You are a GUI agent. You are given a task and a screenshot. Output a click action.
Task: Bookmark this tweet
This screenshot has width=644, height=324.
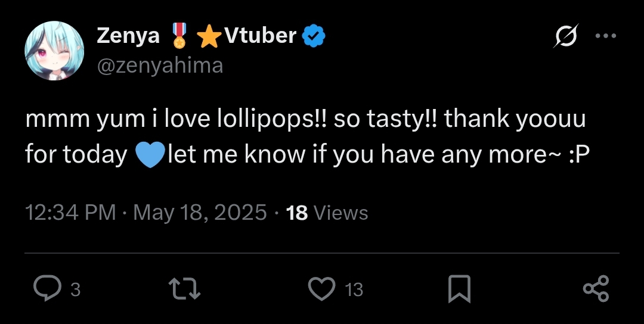tap(459, 289)
